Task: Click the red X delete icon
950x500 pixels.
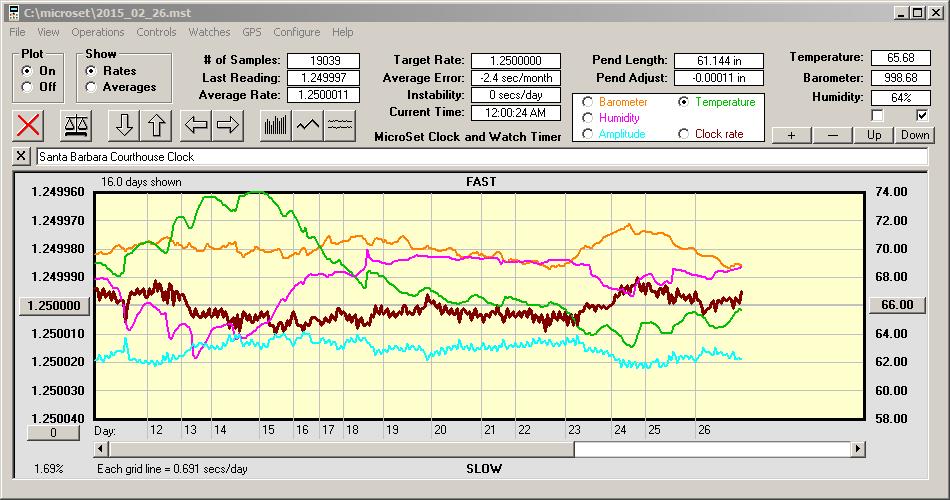Action: click(x=29, y=125)
